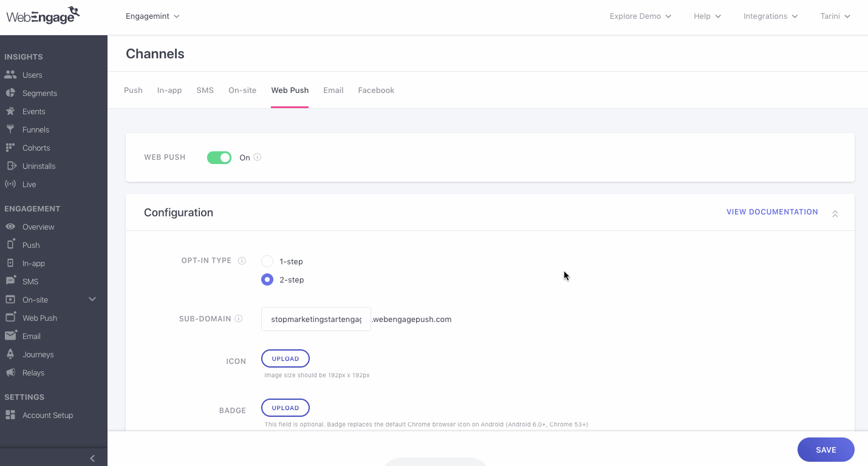The height and width of the screenshot is (466, 868).
Task: Collapse the left sidebar with arrow
Action: coord(92,458)
